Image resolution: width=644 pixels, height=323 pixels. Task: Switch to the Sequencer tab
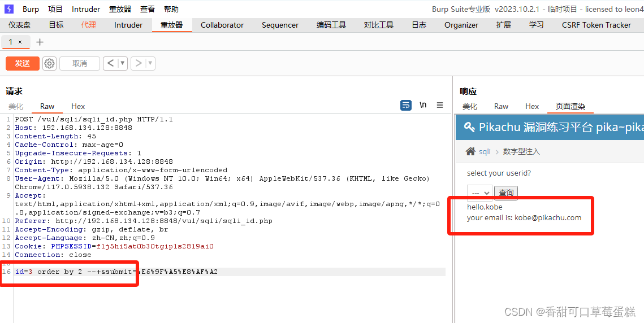point(280,25)
